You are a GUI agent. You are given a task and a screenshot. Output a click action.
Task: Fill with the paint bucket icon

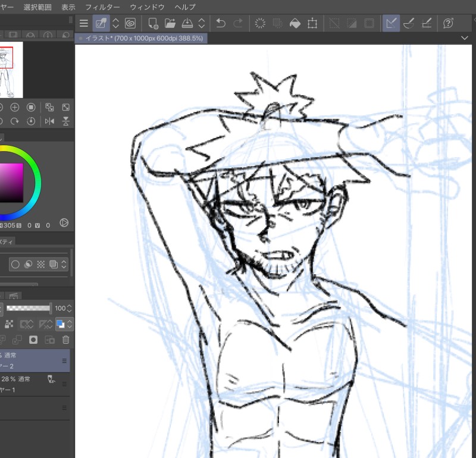click(x=295, y=23)
